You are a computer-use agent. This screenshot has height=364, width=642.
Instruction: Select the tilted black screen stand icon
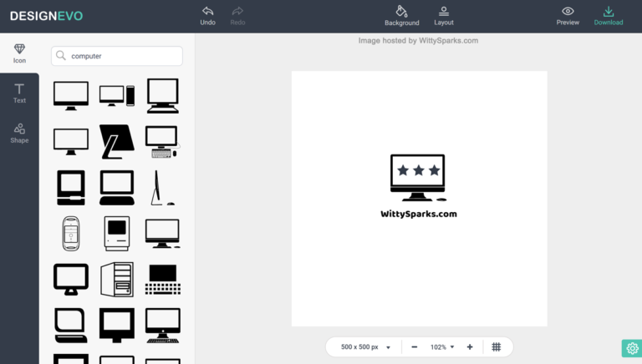[x=117, y=142]
